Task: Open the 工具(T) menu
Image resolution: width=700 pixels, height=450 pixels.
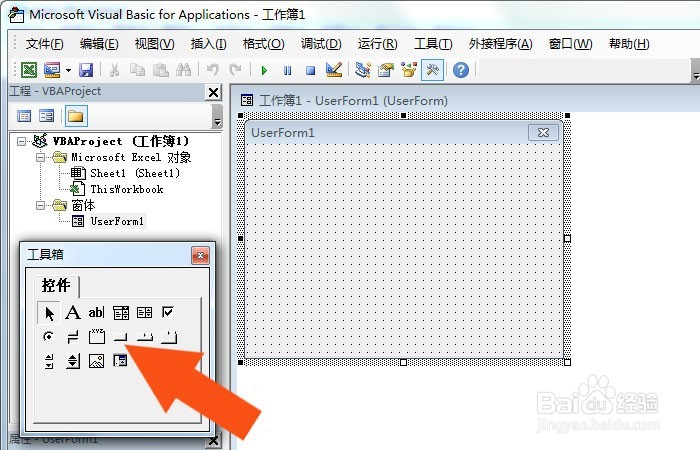Action: (x=433, y=44)
